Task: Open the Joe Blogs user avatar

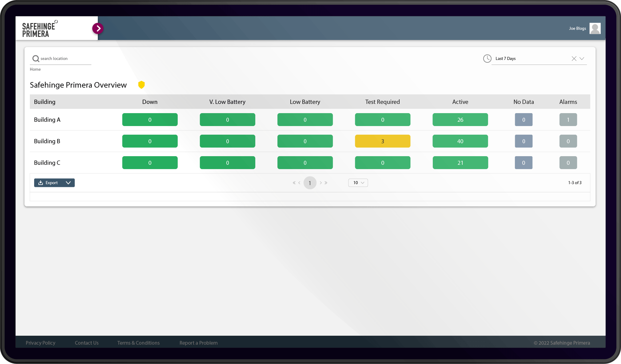Action: 595,28
